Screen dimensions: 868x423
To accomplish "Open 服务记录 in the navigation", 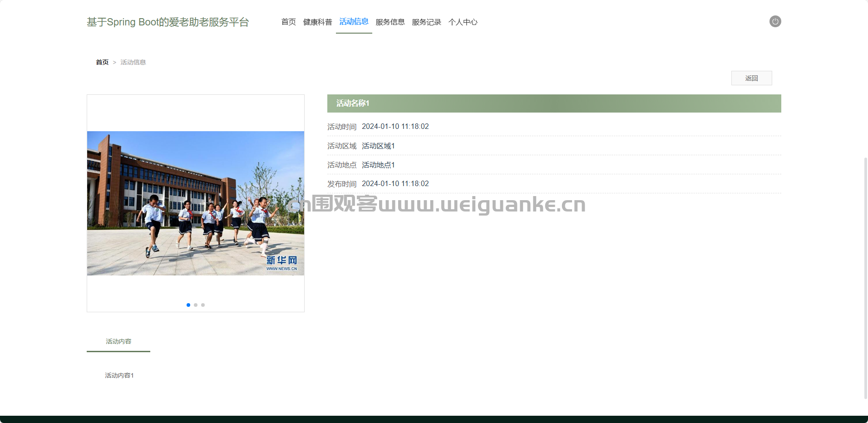I will pyautogui.click(x=426, y=22).
